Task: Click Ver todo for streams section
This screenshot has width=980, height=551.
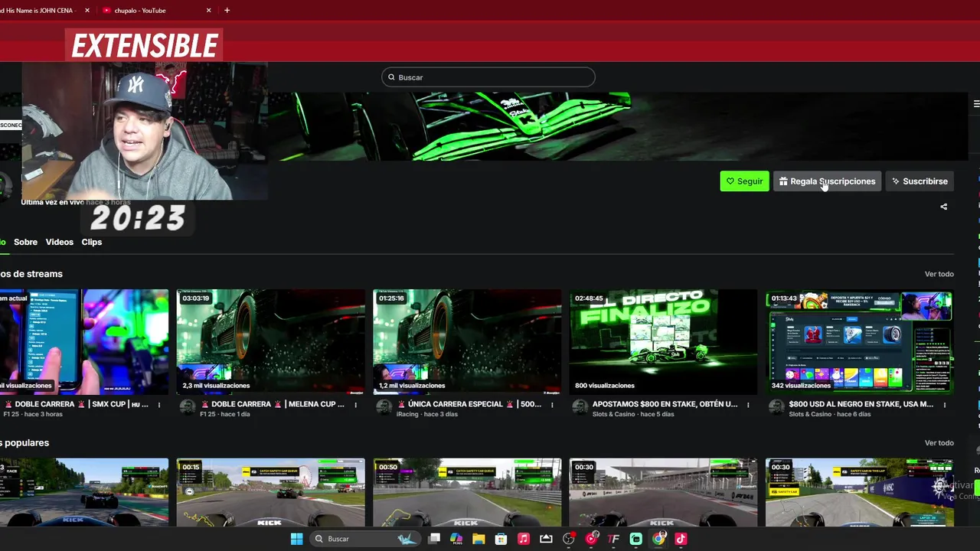Action: click(x=939, y=274)
